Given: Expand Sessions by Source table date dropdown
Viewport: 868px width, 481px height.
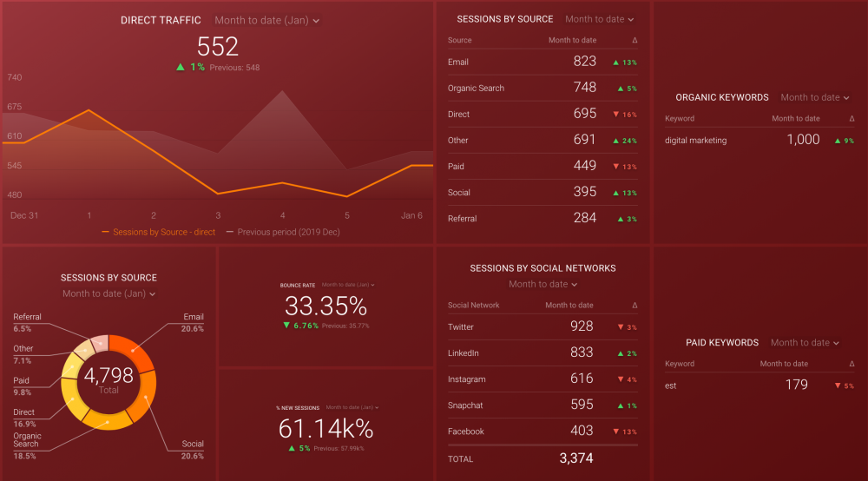Looking at the screenshot, I should pos(599,19).
